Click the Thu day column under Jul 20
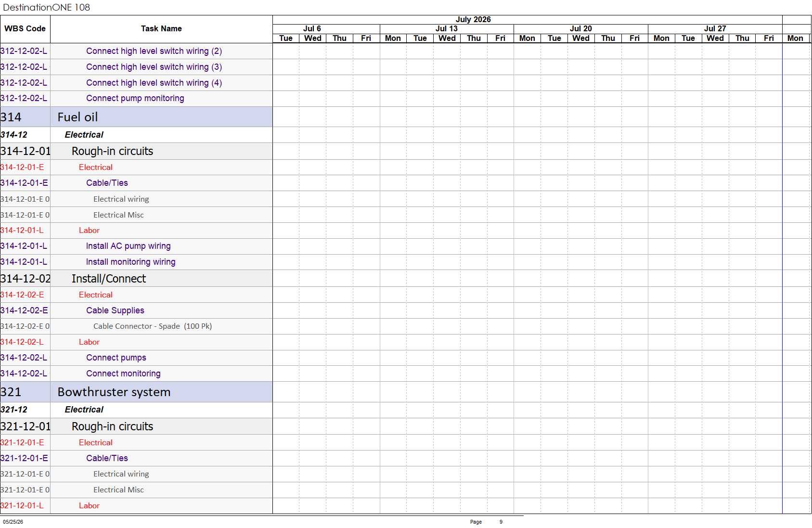 pos(608,39)
